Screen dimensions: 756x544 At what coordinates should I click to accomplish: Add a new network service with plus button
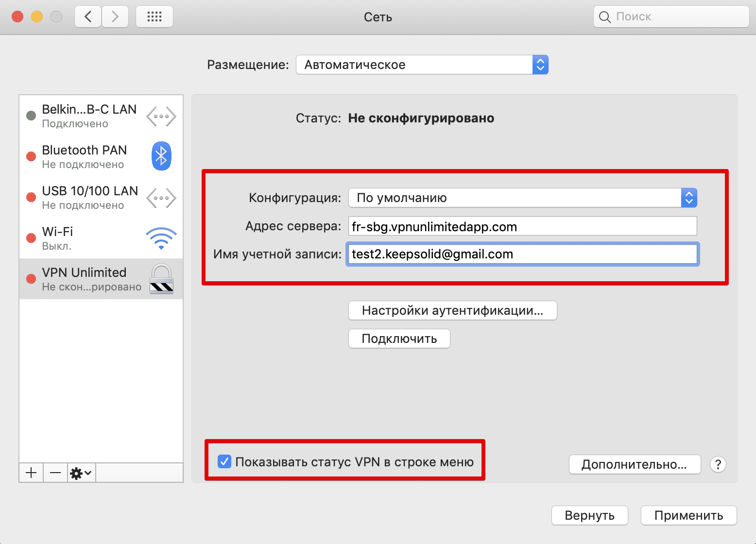[x=31, y=472]
